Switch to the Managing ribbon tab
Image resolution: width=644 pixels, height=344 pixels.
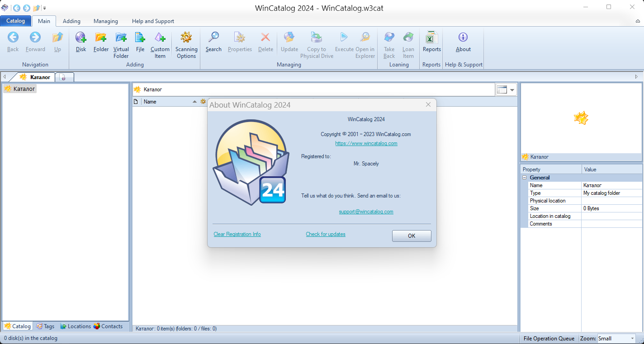point(106,21)
